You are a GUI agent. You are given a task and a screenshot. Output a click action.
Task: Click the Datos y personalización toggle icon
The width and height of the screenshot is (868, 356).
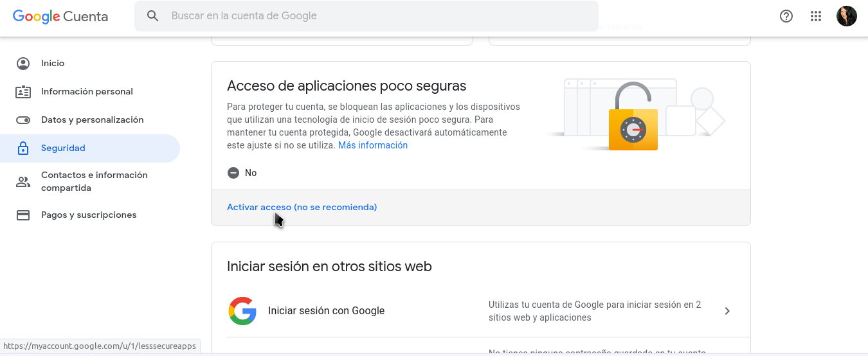(23, 120)
